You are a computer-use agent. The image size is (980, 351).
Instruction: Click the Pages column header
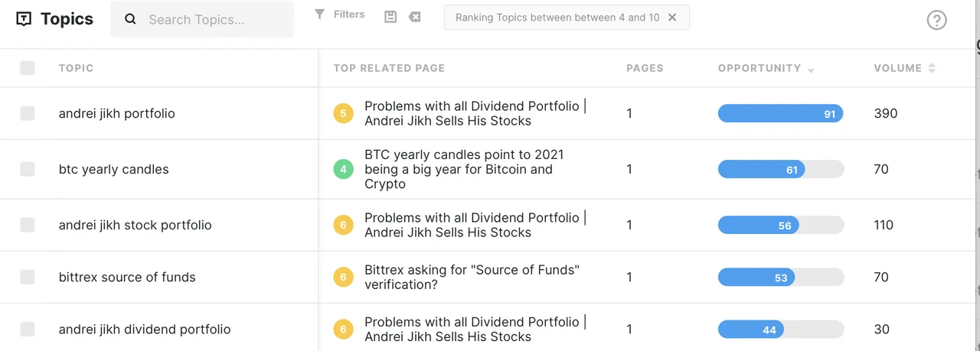(645, 68)
